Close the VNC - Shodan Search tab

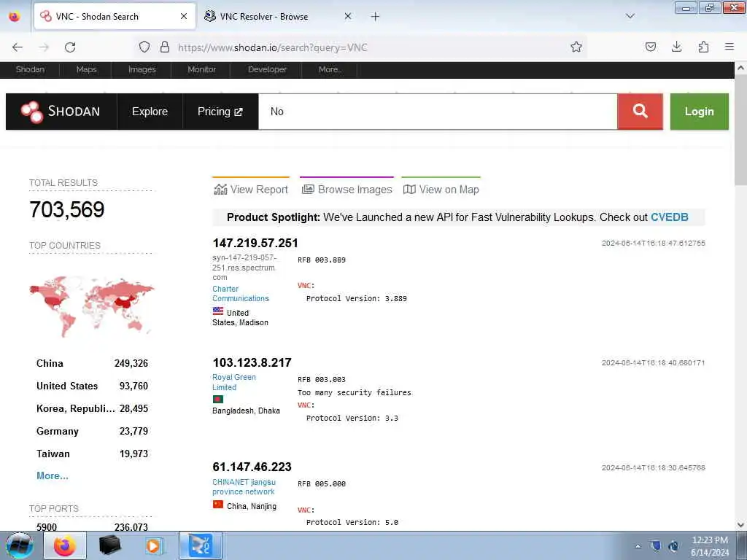(x=183, y=16)
